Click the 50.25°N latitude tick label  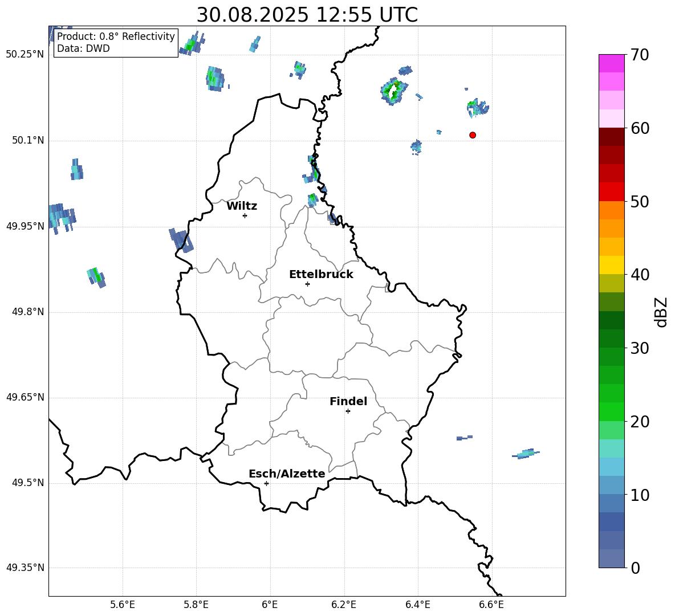coord(25,55)
